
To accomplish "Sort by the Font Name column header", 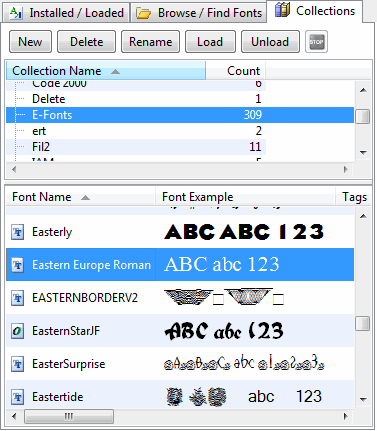I will coord(81,197).
